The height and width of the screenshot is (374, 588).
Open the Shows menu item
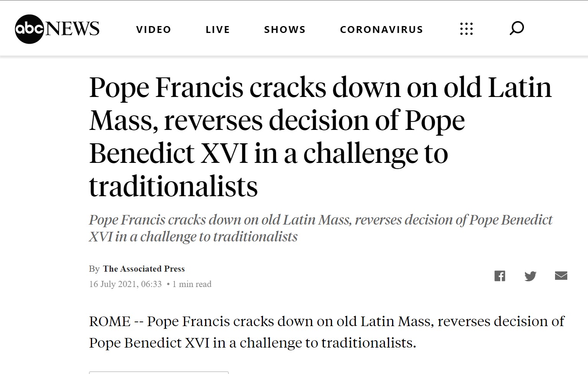pyautogui.click(x=285, y=30)
